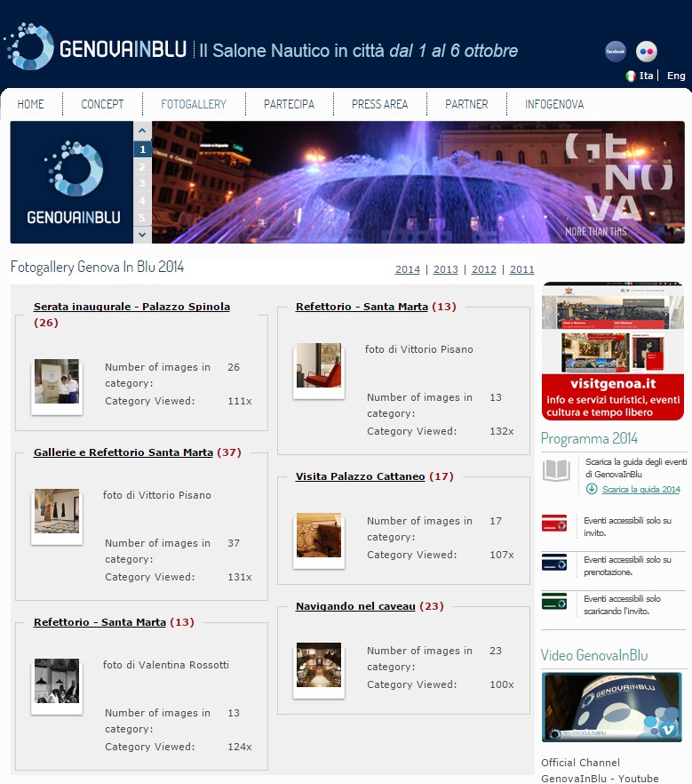This screenshot has width=692, height=784.
Task: Open Serata inaugurale - Palazzo Spinola gallery
Action: [x=131, y=307]
